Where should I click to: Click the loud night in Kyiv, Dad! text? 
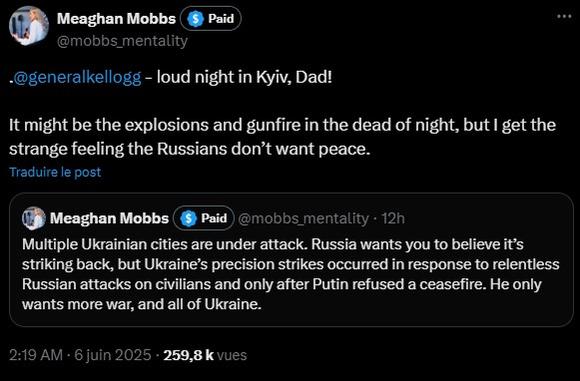[245, 77]
